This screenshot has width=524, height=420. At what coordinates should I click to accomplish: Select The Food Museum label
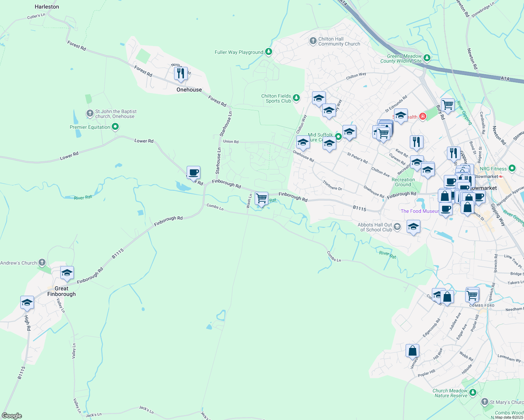click(x=420, y=211)
